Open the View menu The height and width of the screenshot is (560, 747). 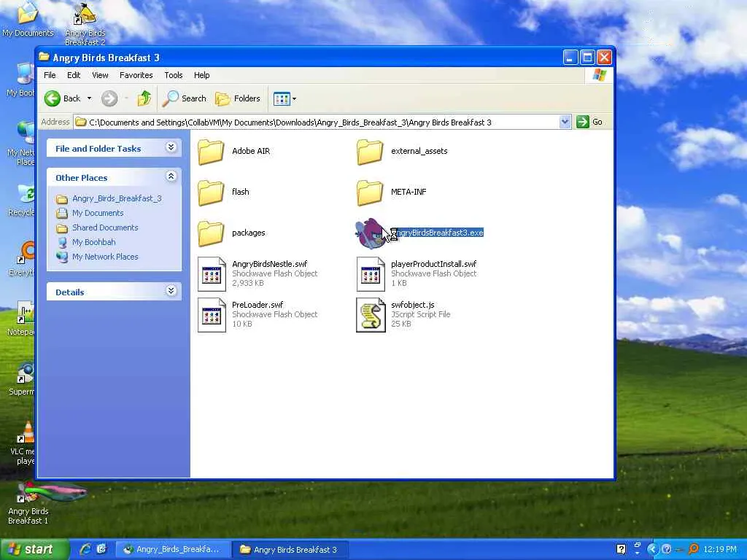100,75
